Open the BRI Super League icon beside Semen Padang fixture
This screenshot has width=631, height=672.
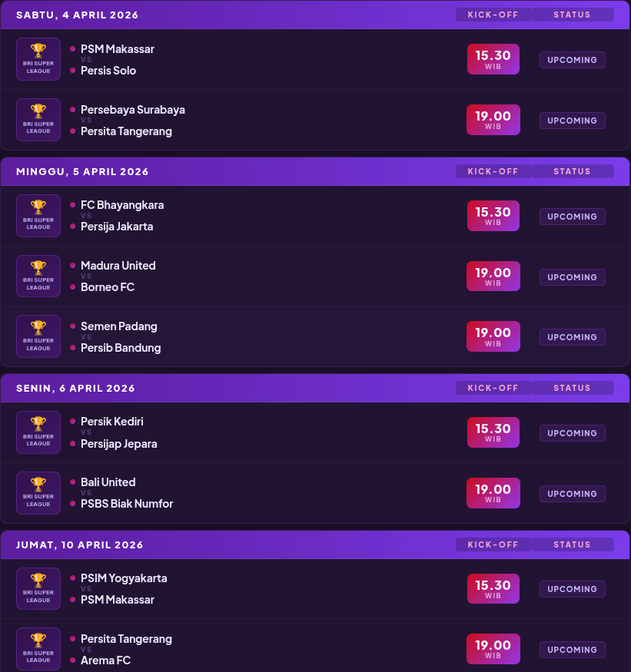point(38,336)
